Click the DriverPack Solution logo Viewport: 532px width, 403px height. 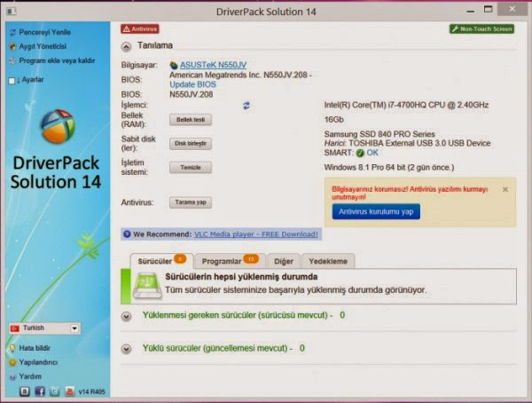(x=58, y=126)
